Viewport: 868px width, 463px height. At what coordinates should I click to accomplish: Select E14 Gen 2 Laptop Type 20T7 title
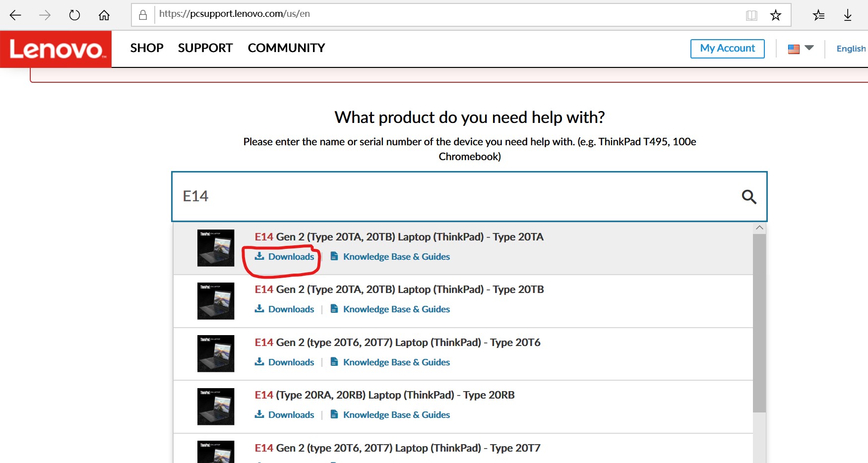point(398,448)
